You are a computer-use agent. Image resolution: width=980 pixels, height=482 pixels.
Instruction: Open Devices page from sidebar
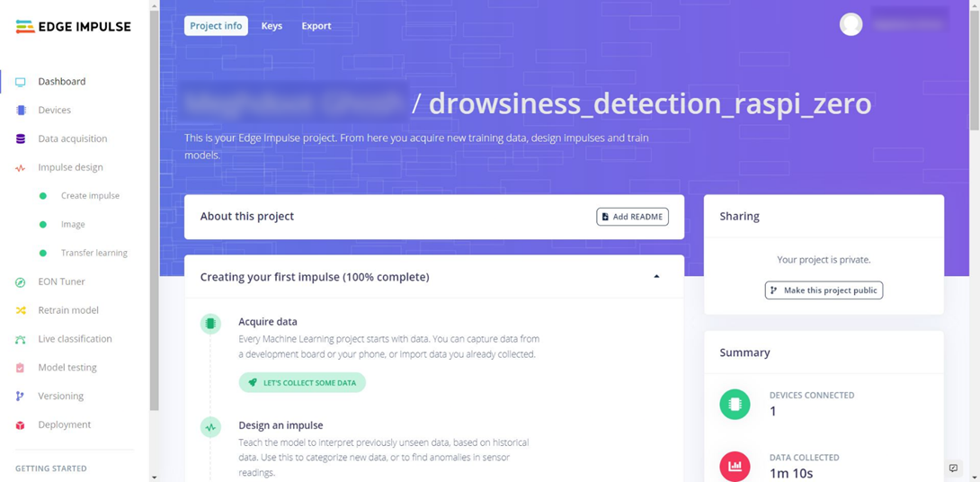[54, 110]
